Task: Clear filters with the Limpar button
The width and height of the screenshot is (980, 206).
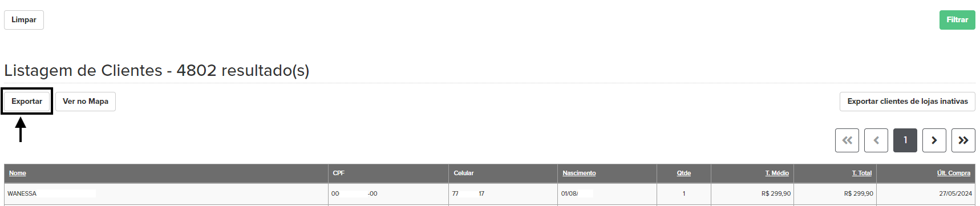Action: coord(24,19)
